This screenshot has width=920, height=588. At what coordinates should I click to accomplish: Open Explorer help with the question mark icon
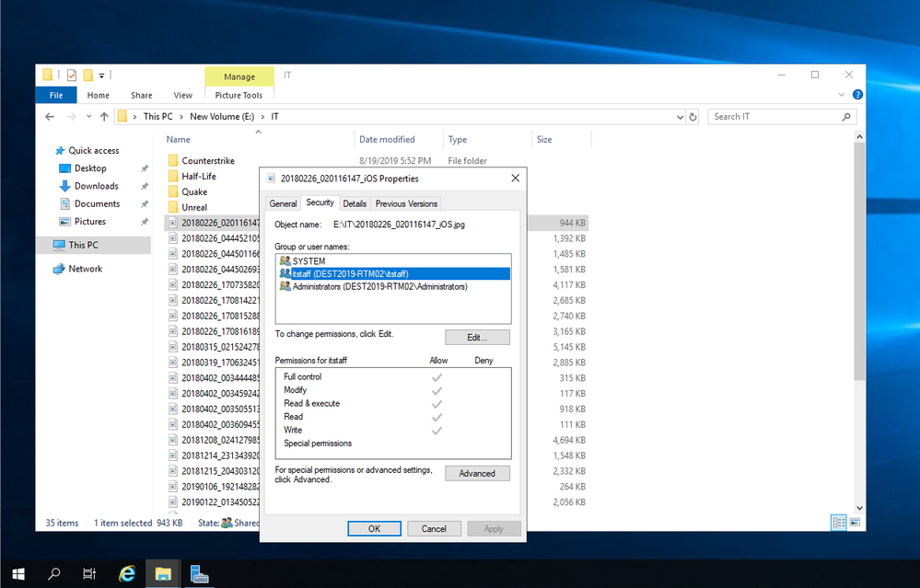click(857, 95)
